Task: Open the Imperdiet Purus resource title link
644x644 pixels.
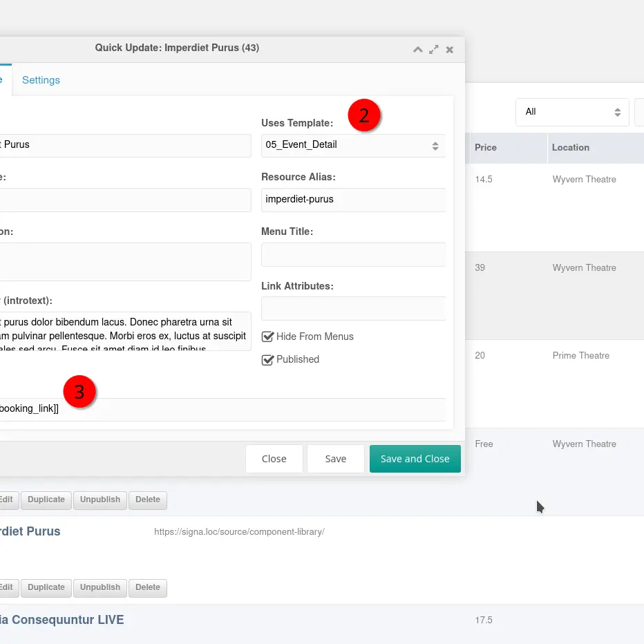Action: click(31, 531)
